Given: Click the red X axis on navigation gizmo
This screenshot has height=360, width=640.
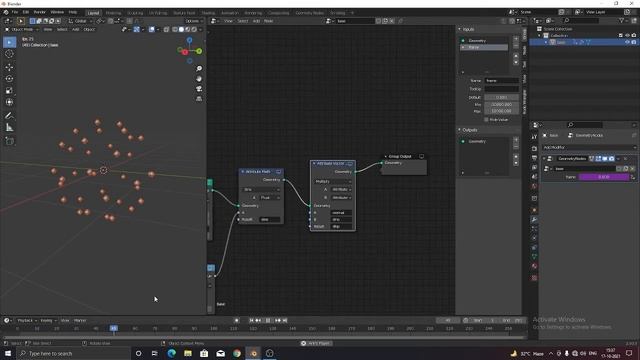Looking at the screenshot, I should click(185, 52).
